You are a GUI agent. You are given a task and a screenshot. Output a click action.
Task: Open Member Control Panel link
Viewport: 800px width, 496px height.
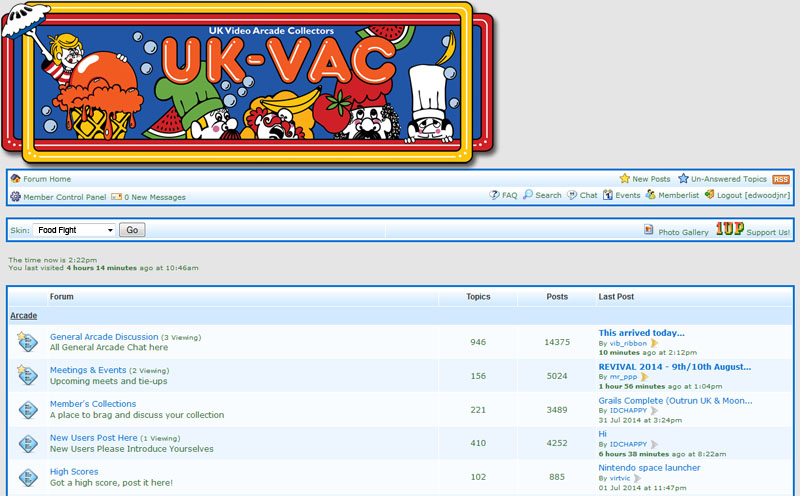pyautogui.click(x=65, y=197)
